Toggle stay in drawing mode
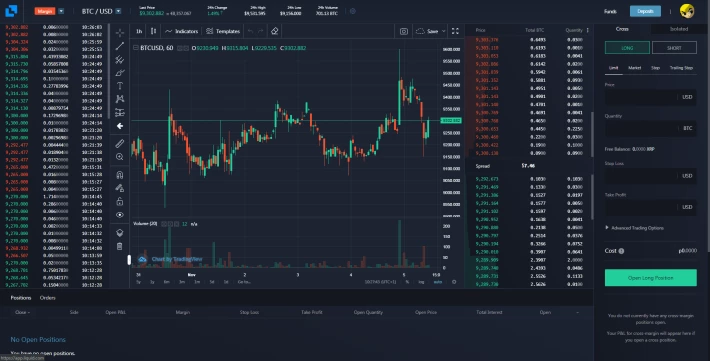The image size is (710, 361). [x=120, y=188]
